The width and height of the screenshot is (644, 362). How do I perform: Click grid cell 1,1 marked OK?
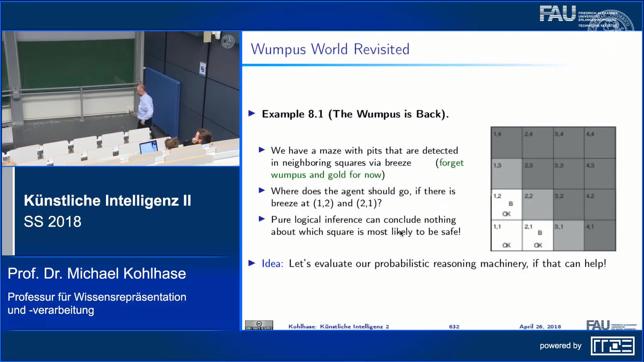pos(506,236)
